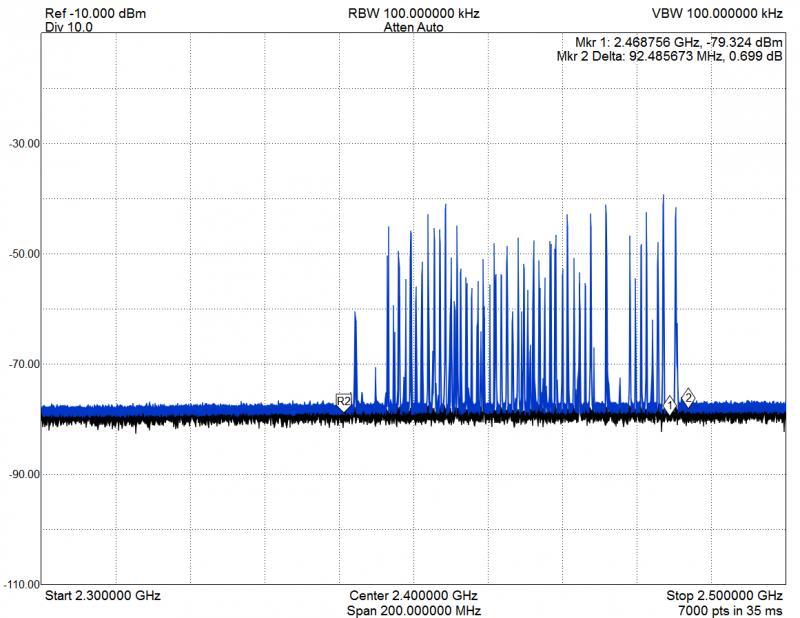Click the -90.00 Y-axis label
Viewport: 800px width, 618px height.
point(23,473)
